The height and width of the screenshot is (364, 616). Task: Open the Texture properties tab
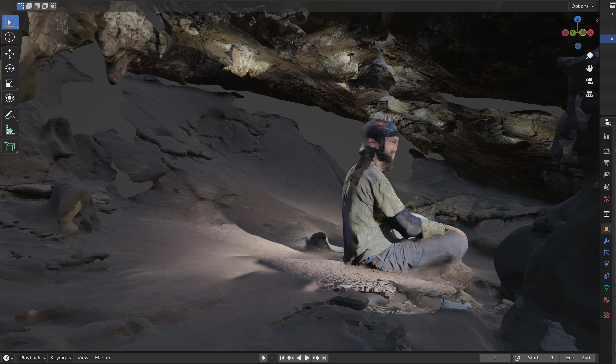point(607,315)
